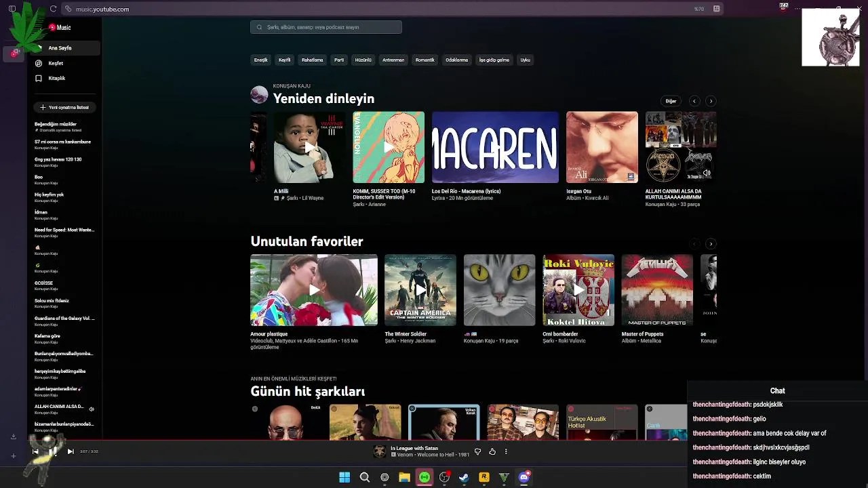Open Windows Start menu
Screen dimensions: 868x488
click(344, 477)
